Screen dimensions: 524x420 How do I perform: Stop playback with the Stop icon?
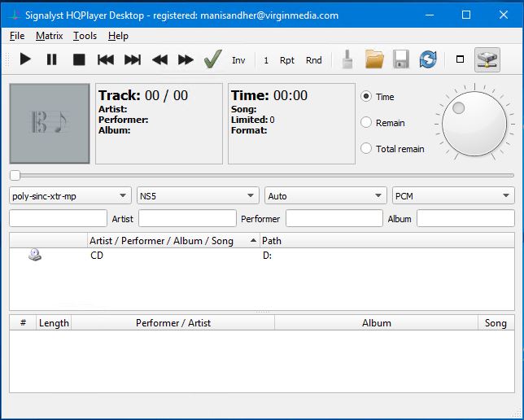pyautogui.click(x=79, y=60)
